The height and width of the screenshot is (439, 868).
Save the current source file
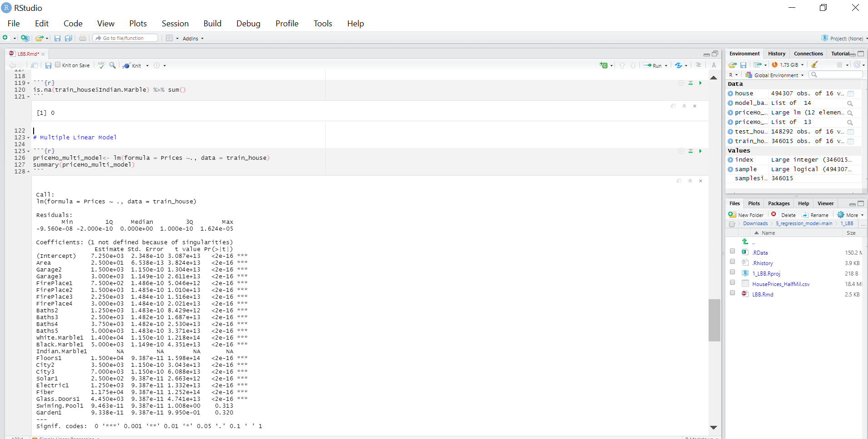coord(48,65)
